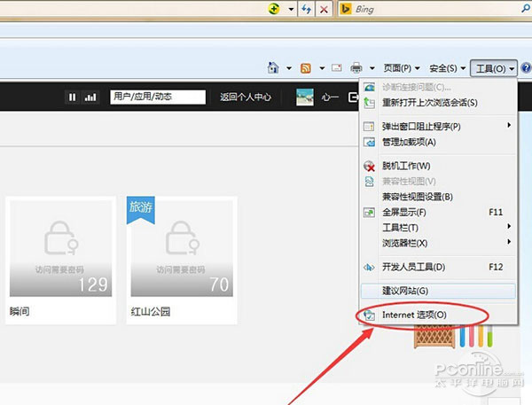The height and width of the screenshot is (405, 532).
Task: Expand the 工具栏(T) submenu
Action: pos(438,228)
